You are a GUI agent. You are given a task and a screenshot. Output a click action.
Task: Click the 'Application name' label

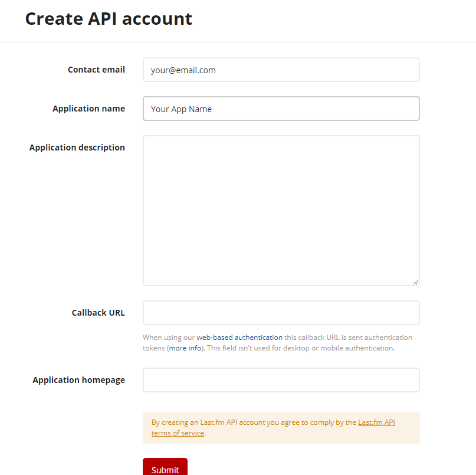[x=88, y=109]
